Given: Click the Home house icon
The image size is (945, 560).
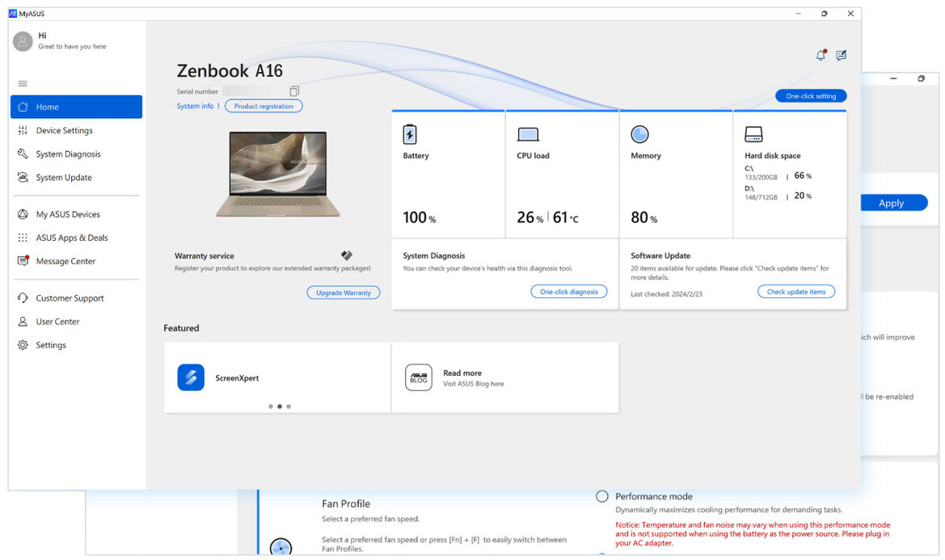Looking at the screenshot, I should tap(23, 107).
